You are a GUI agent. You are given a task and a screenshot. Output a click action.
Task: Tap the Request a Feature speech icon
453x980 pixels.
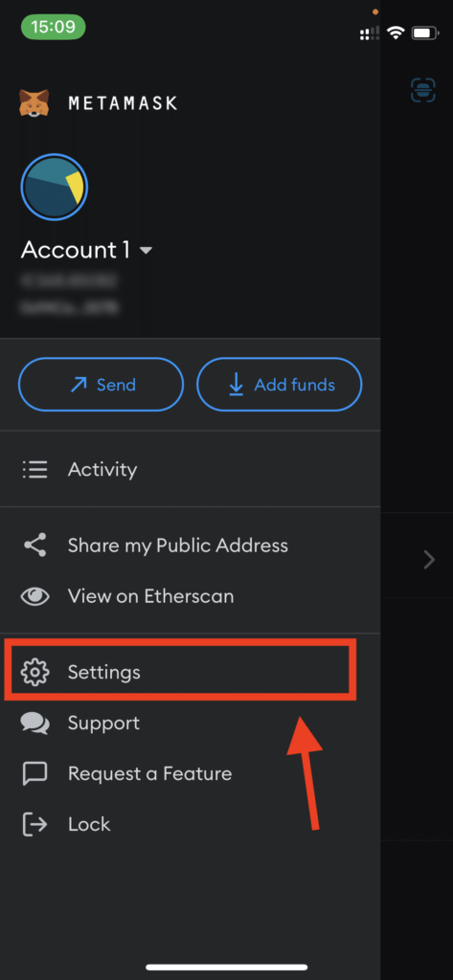point(34,773)
